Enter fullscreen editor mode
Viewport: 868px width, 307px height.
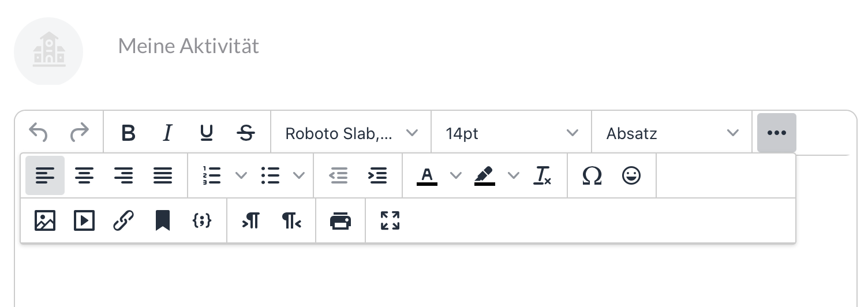coord(390,221)
